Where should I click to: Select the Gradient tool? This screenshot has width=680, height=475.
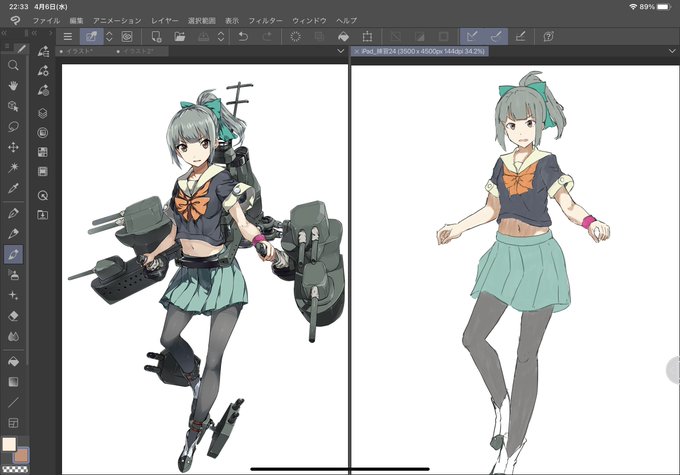(13, 382)
